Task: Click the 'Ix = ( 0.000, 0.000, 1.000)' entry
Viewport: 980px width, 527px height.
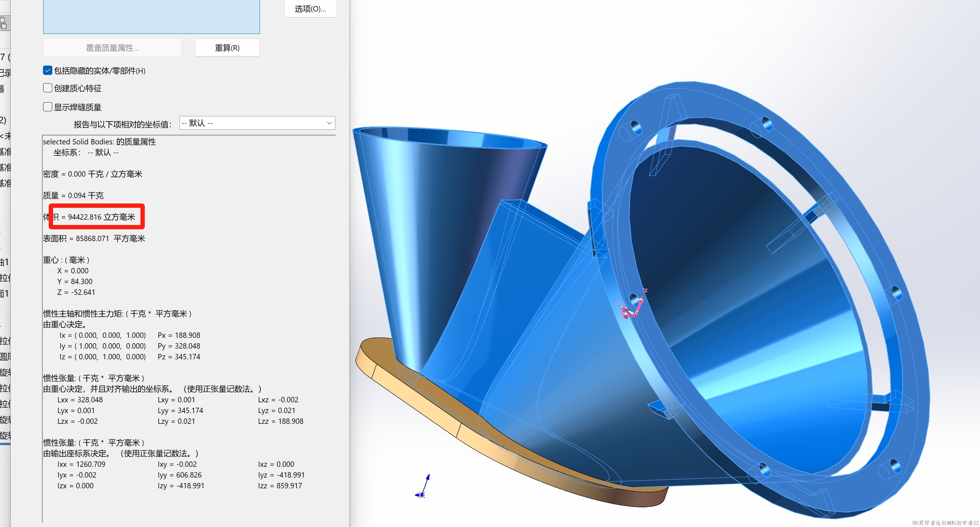Action: (102, 335)
